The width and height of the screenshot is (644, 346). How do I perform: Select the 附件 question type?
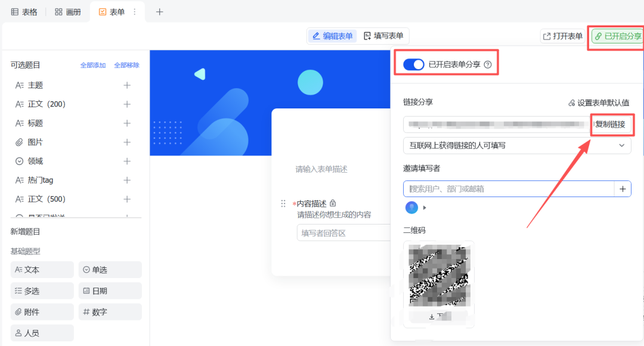click(x=42, y=311)
